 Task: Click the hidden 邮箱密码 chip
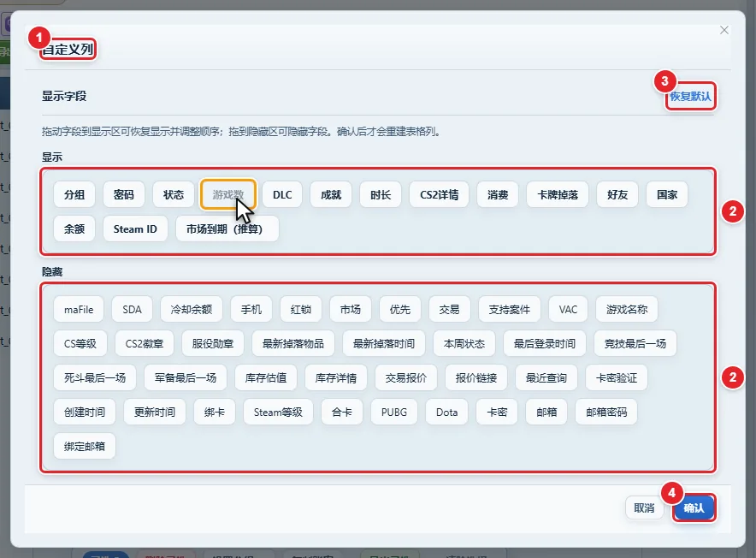click(x=606, y=413)
